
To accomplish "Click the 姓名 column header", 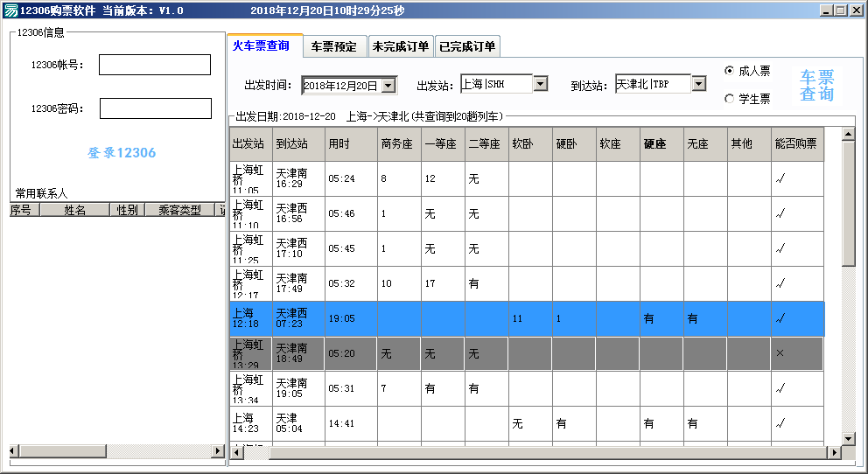I will 74,210.
